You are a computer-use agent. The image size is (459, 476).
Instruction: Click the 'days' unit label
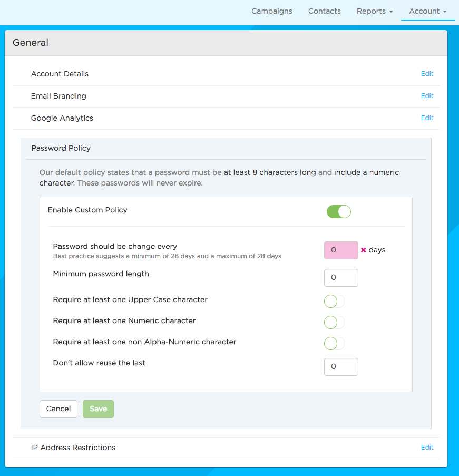point(377,250)
